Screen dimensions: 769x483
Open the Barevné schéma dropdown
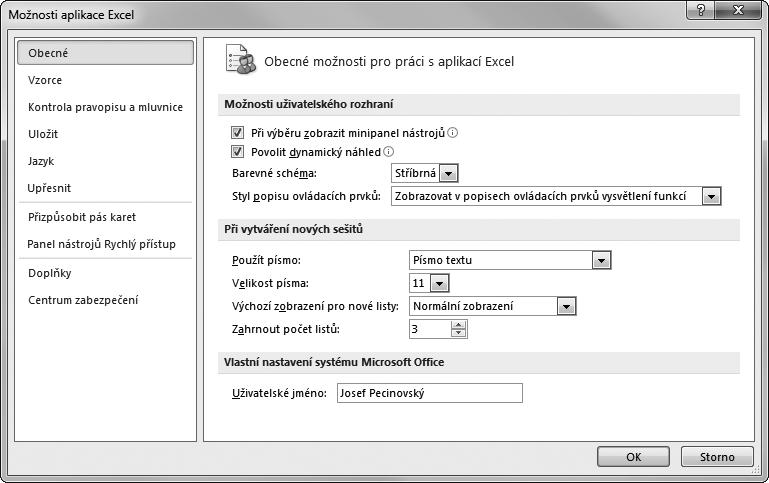[449, 173]
